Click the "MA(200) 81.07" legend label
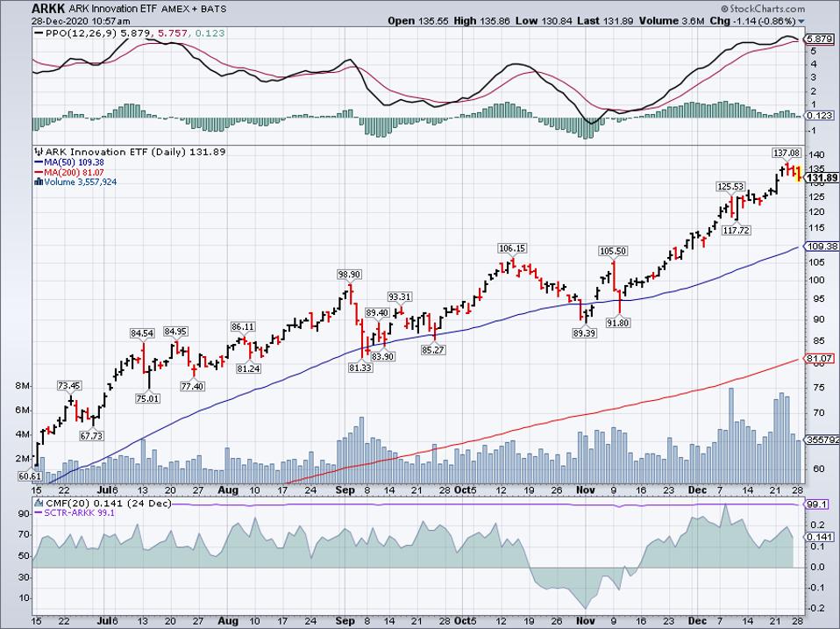Viewport: 840px width, 629px height. point(75,173)
